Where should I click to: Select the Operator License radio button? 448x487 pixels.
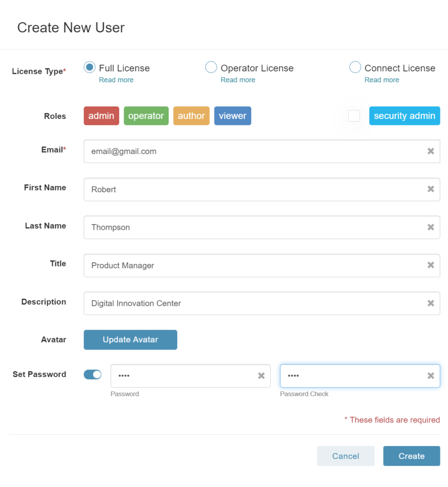point(211,68)
